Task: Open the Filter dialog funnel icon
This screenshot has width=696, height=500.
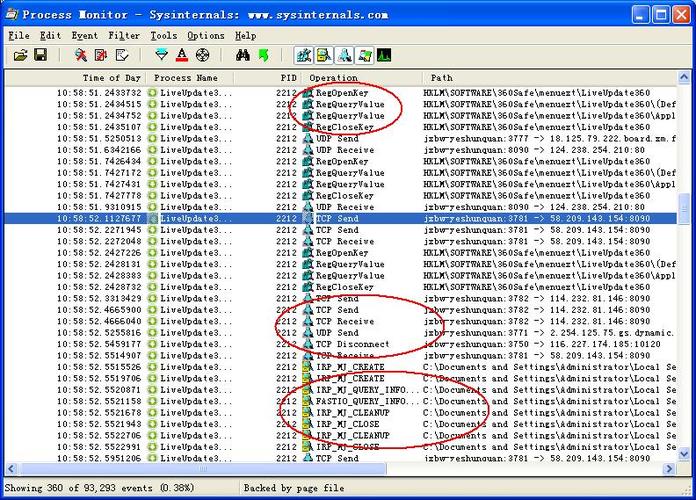Action: coord(162,56)
